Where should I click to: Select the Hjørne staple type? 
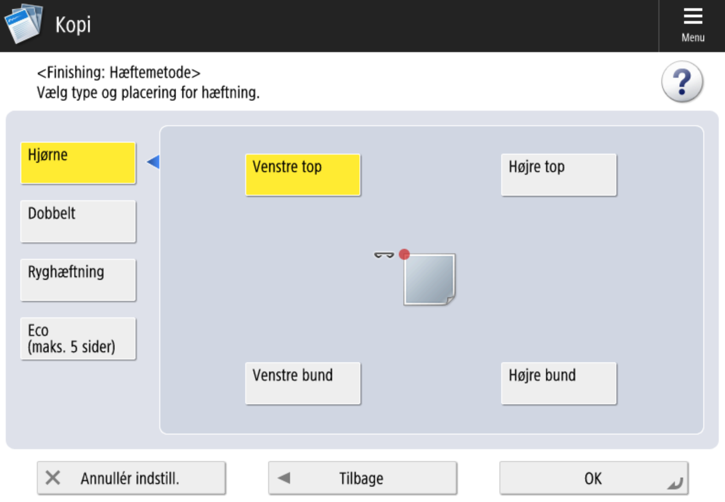[x=78, y=163]
